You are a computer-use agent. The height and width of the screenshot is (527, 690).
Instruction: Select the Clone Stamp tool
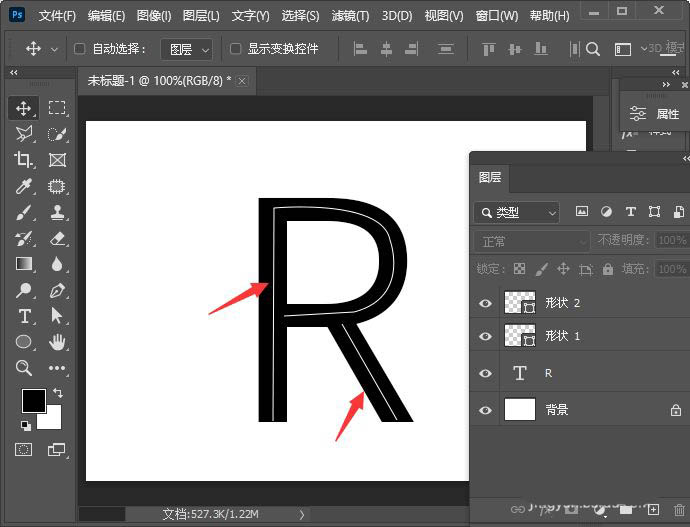(57, 212)
